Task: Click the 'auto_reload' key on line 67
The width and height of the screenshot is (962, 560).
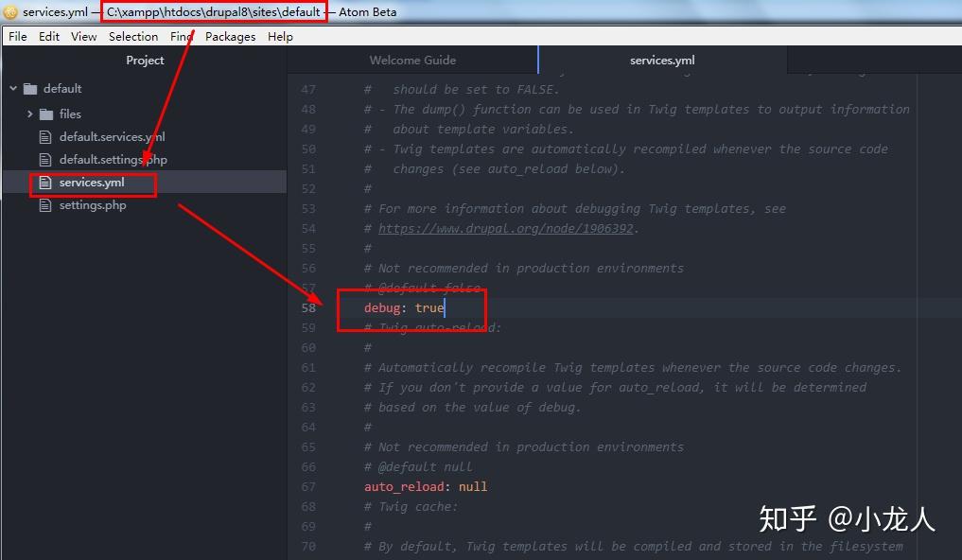Action: point(404,486)
